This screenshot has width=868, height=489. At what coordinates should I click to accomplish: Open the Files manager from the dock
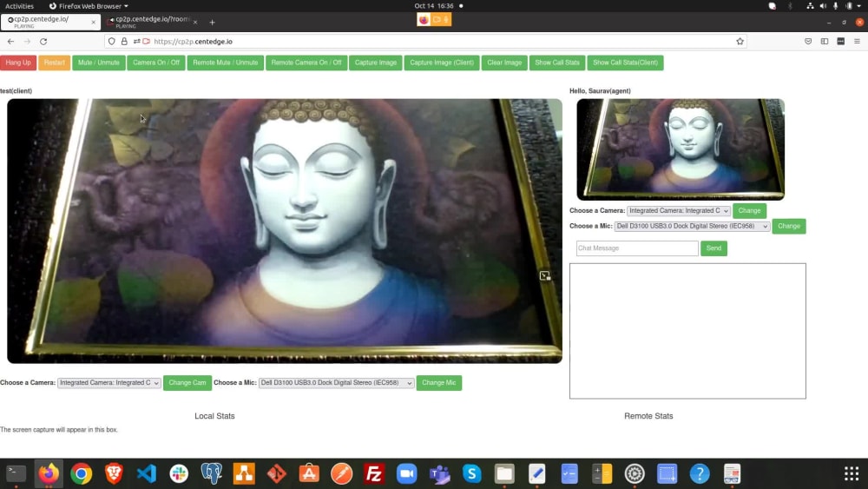click(x=504, y=473)
